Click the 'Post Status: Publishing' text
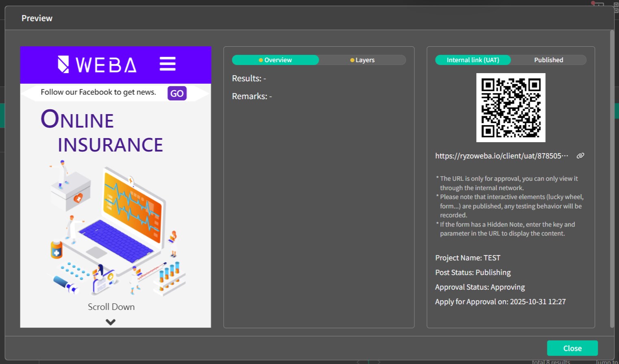The image size is (619, 364). click(x=473, y=273)
